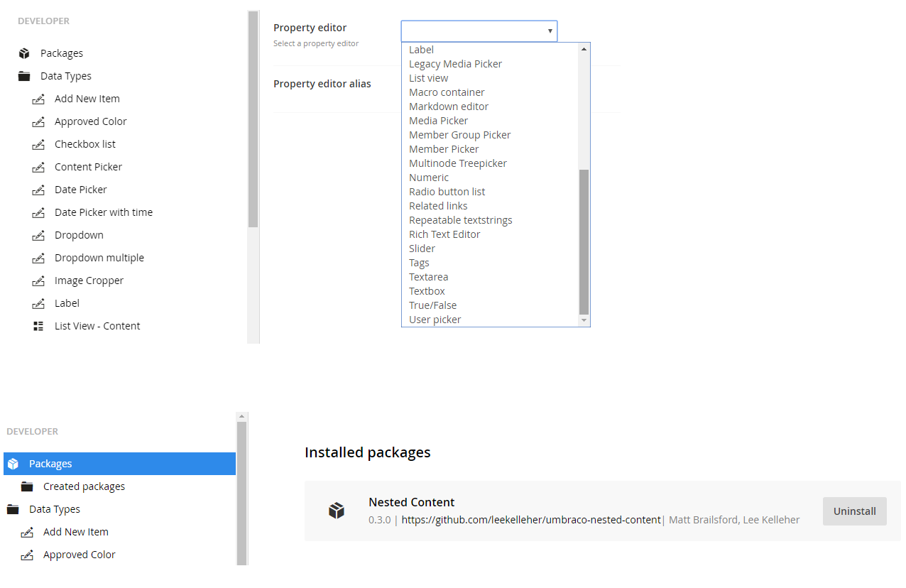The image size is (906, 588).
Task: Click the dropdown list scroll down arrow
Action: (x=584, y=320)
